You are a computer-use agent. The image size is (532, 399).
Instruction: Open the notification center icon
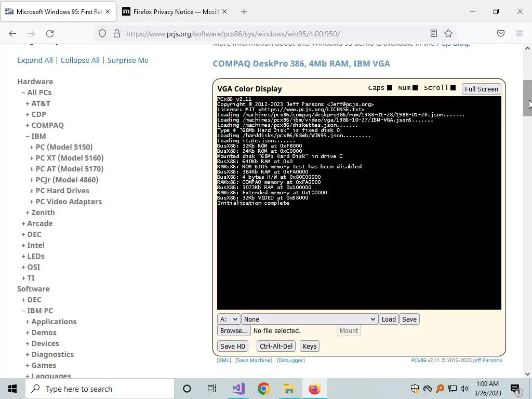(515, 389)
